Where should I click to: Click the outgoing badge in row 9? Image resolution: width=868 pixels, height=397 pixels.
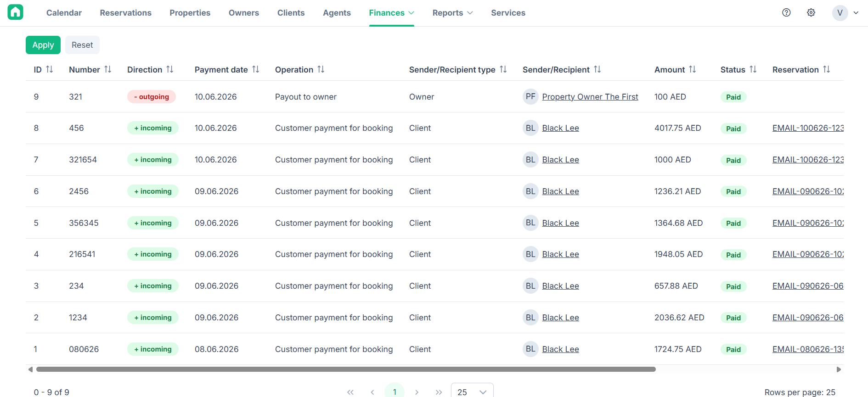152,97
